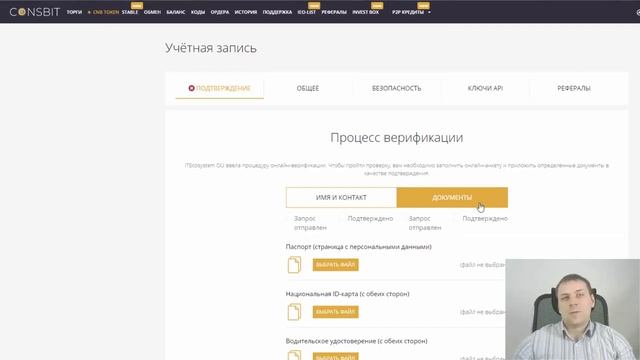Select the ИМЯ И КОНТАКТ step button

[x=341, y=198]
